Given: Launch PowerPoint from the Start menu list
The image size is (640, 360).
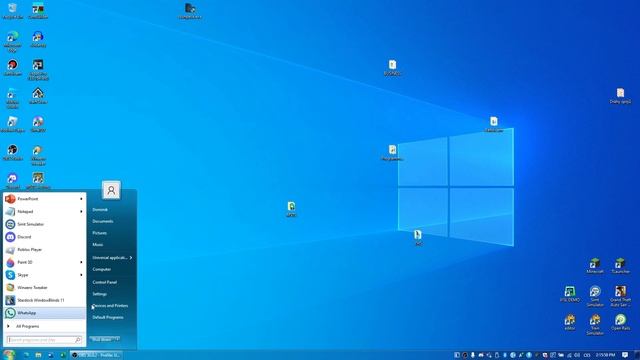Looking at the screenshot, I should pyautogui.click(x=44, y=199).
